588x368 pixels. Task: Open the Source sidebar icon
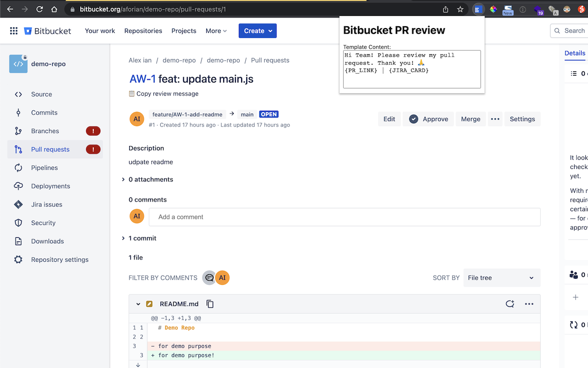pos(18,94)
